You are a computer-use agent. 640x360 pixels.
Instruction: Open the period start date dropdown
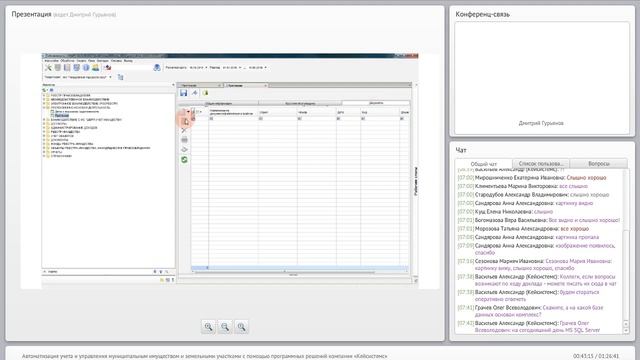click(x=240, y=67)
